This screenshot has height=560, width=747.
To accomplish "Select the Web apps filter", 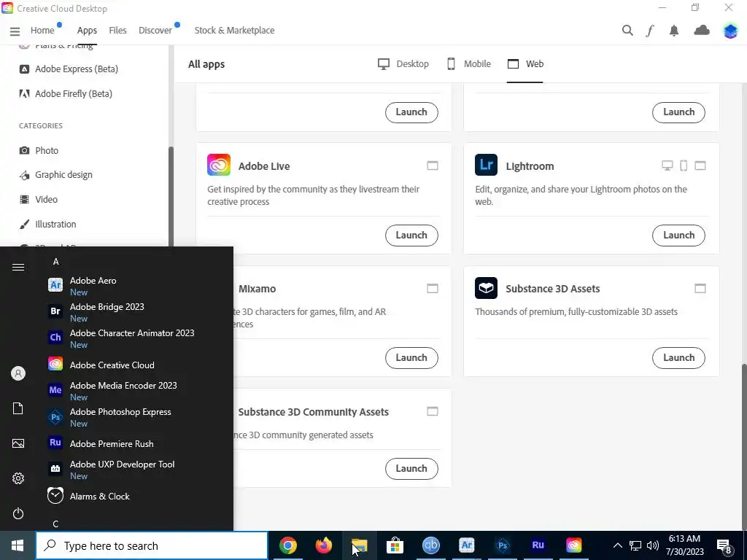I will [525, 64].
